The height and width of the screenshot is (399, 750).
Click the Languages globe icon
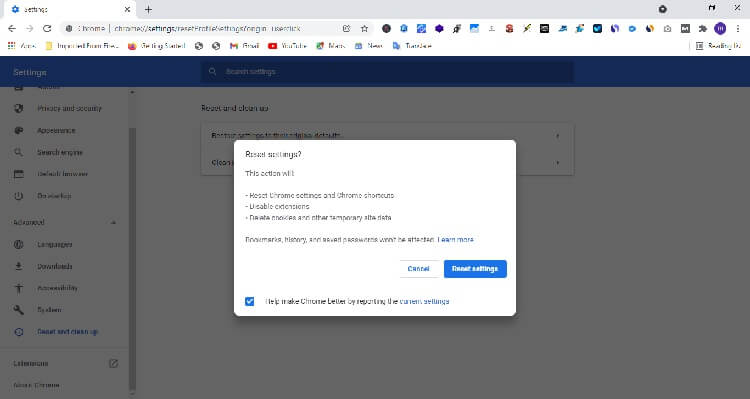[x=19, y=244]
